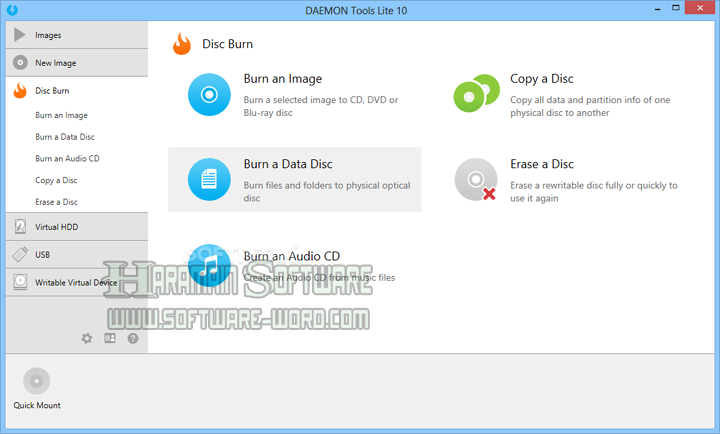
Task: Click the Virtual HDD drive icon
Action: (20, 226)
